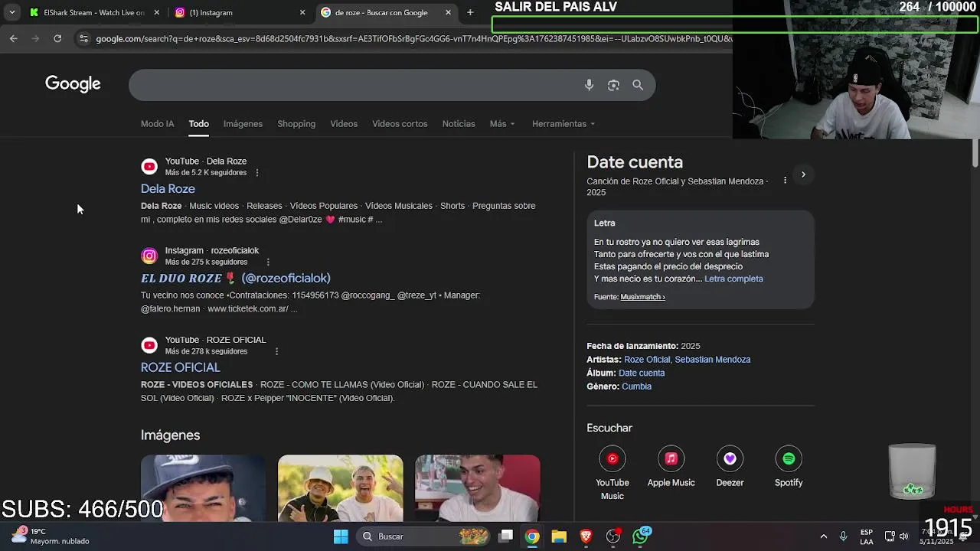The height and width of the screenshot is (551, 980).
Task: Click the browser address bar
Action: click(413, 39)
